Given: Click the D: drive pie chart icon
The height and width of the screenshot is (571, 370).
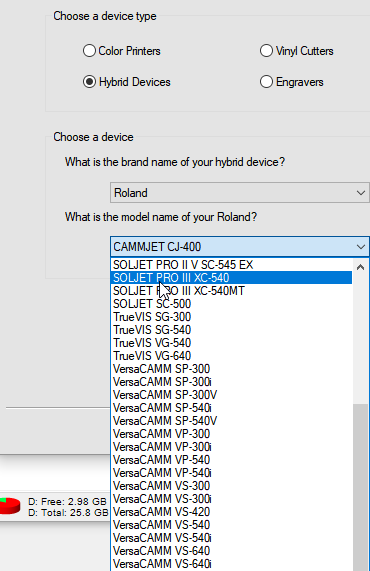Looking at the screenshot, I should pyautogui.click(x=10, y=506).
